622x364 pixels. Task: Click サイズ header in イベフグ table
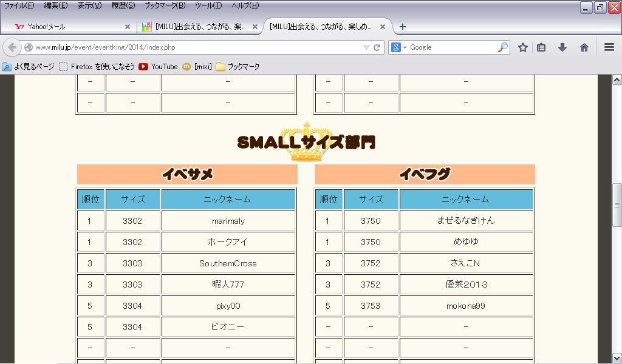pos(371,199)
